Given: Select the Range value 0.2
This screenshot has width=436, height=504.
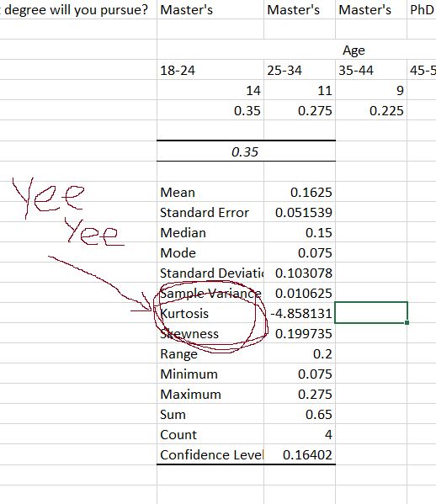Looking at the screenshot, I should [x=300, y=353].
